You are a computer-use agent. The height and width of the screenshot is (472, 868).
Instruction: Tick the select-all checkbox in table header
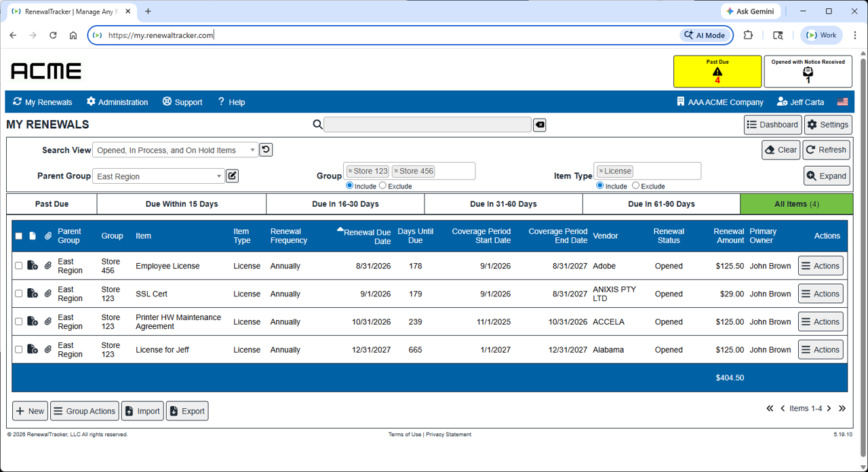tap(19, 236)
